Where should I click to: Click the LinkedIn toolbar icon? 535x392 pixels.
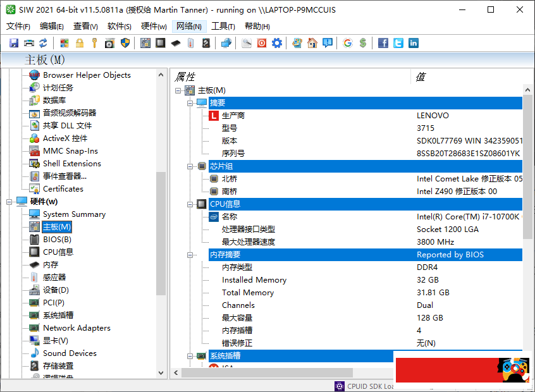point(414,43)
